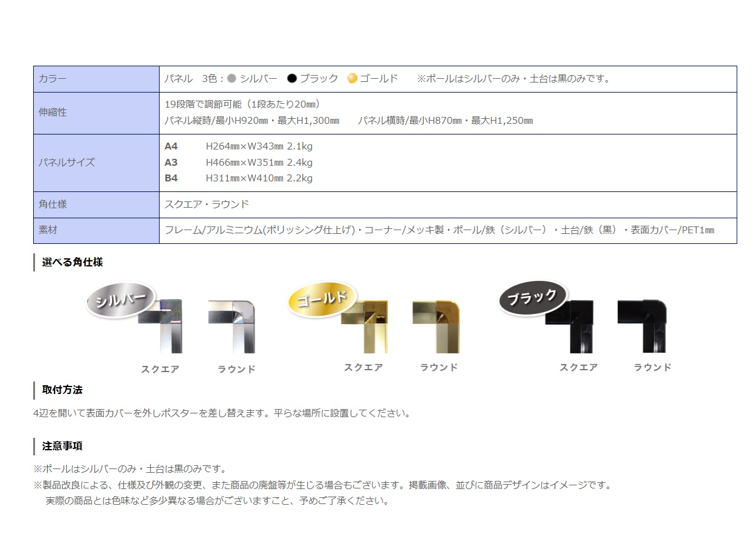Click the 素材 table row header
Viewport: 756px width, 556px height.
tap(96, 230)
